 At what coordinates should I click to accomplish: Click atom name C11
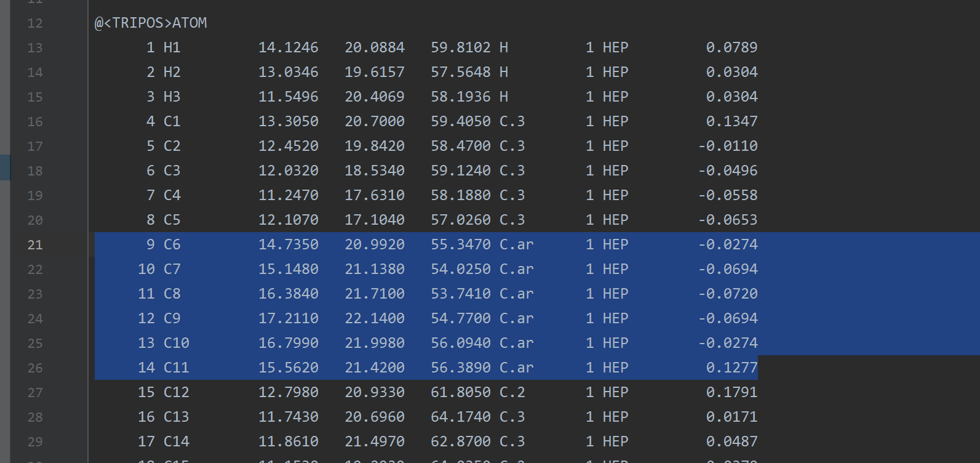coord(177,368)
